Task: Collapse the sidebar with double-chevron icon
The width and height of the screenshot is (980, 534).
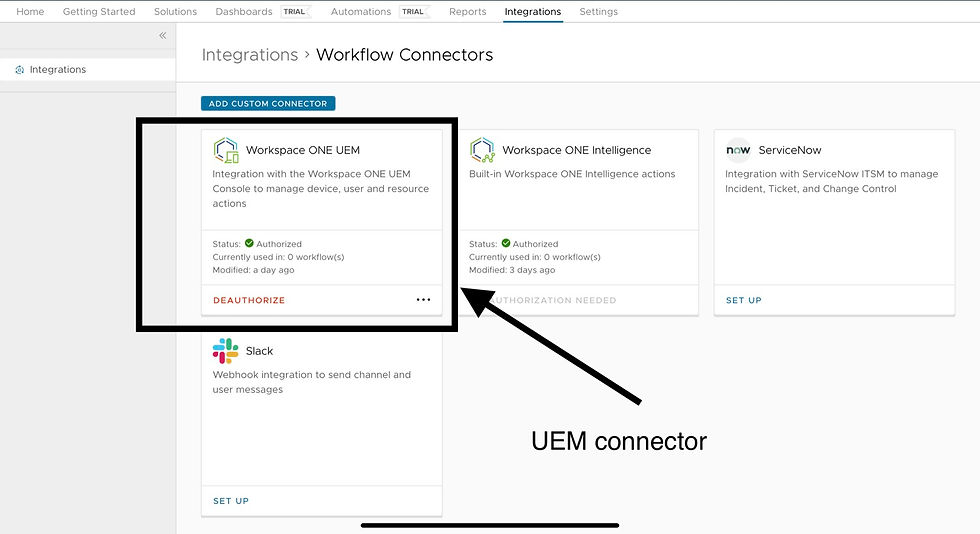Action: pos(162,36)
